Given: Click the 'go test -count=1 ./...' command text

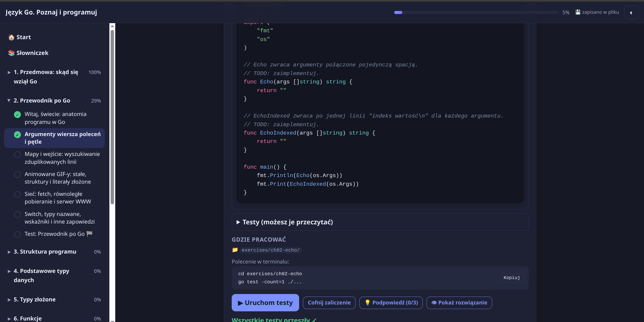Looking at the screenshot, I should 270,282.
